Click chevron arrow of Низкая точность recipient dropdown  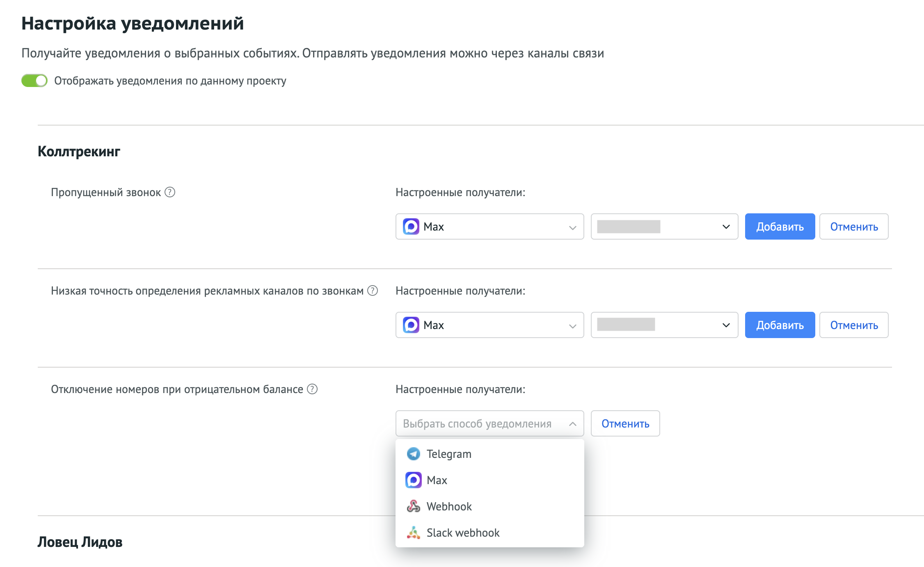click(x=726, y=325)
